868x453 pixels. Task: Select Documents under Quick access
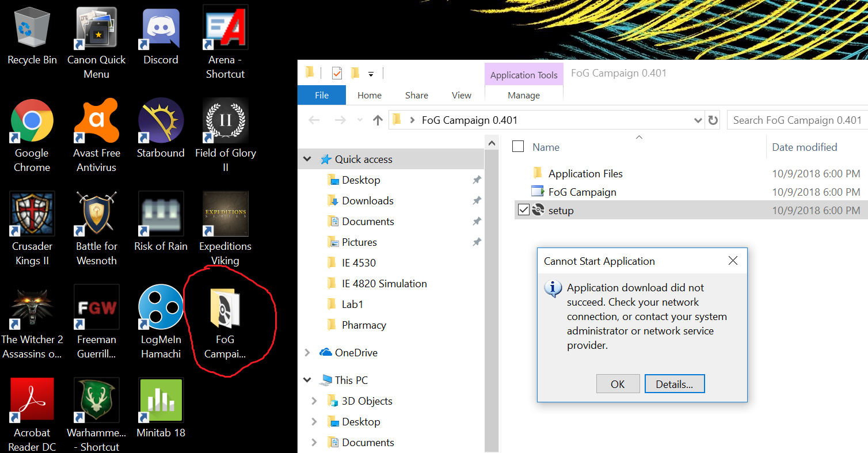click(x=368, y=222)
